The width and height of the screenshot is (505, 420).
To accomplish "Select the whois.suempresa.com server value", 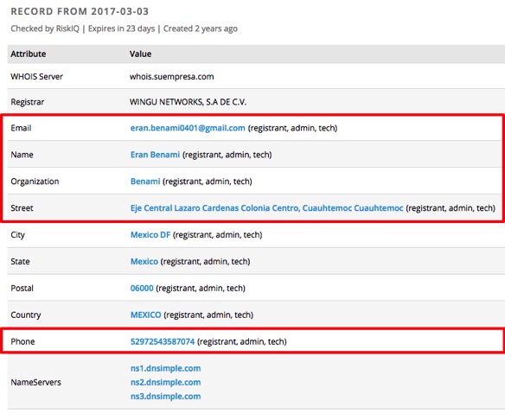I will [x=172, y=77].
